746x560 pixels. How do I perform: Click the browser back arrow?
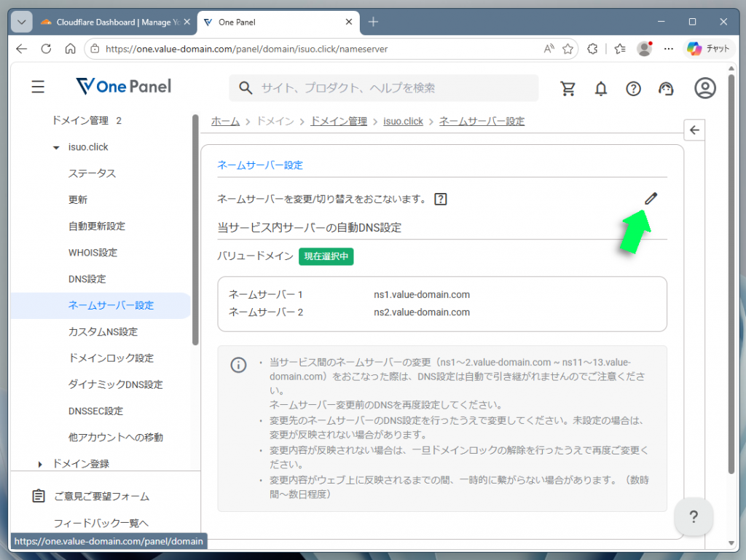point(21,49)
